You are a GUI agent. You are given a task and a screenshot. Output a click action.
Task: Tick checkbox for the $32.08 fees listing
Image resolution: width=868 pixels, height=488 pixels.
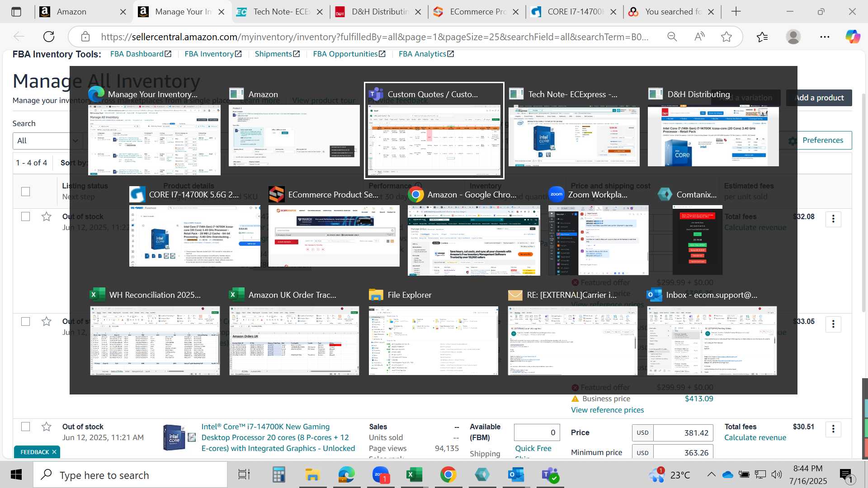tap(26, 217)
